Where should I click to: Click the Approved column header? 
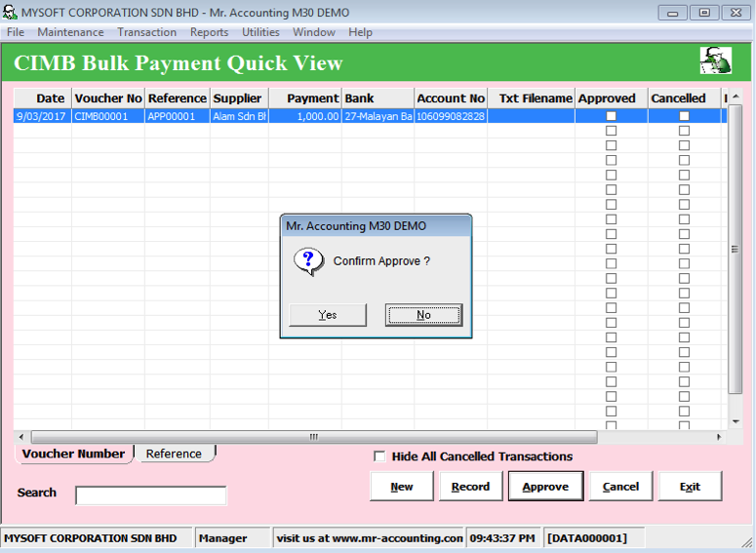612,99
